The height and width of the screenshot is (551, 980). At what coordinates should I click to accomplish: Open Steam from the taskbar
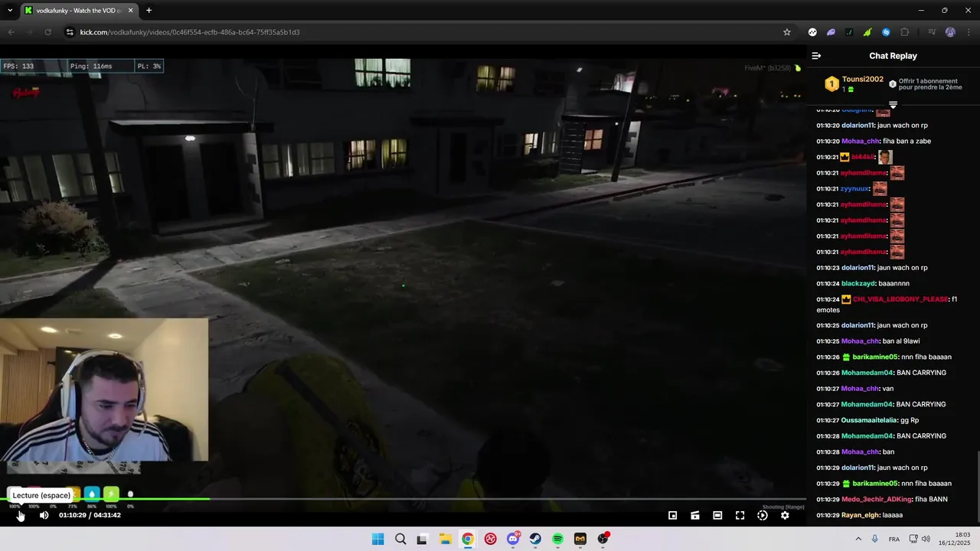[x=535, y=539]
